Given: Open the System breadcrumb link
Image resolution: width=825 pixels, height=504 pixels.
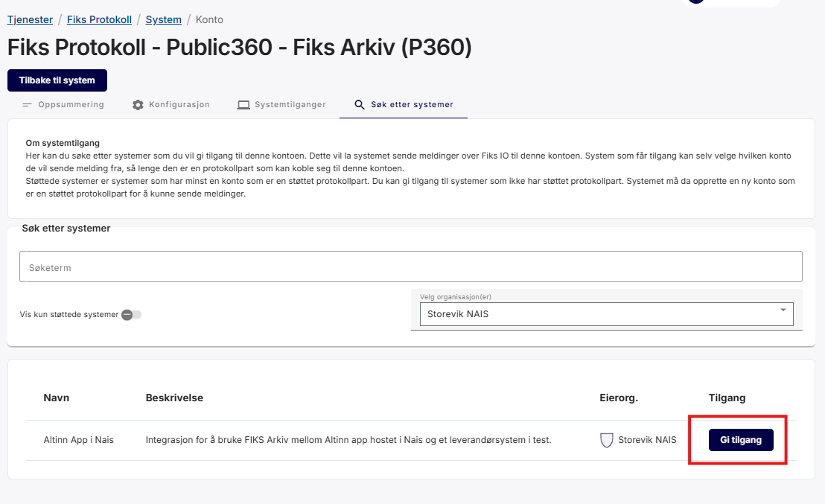Looking at the screenshot, I should [163, 19].
